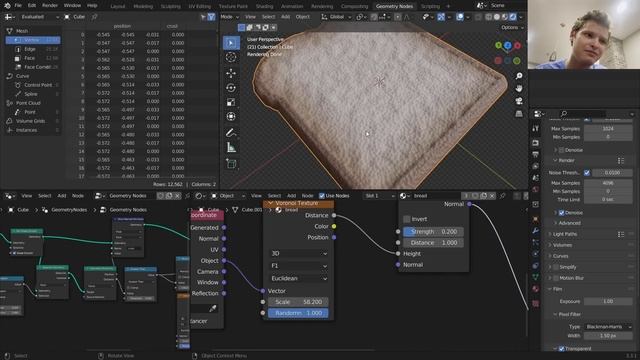The height and width of the screenshot is (360, 640).
Task: Expand the Light Paths panel
Action: pyautogui.click(x=564, y=234)
